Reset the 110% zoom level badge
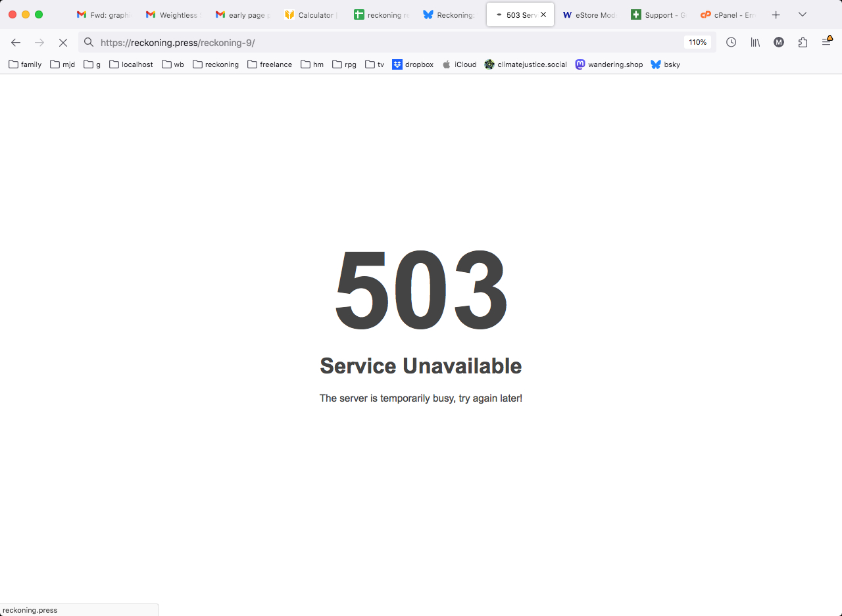 pyautogui.click(x=698, y=42)
